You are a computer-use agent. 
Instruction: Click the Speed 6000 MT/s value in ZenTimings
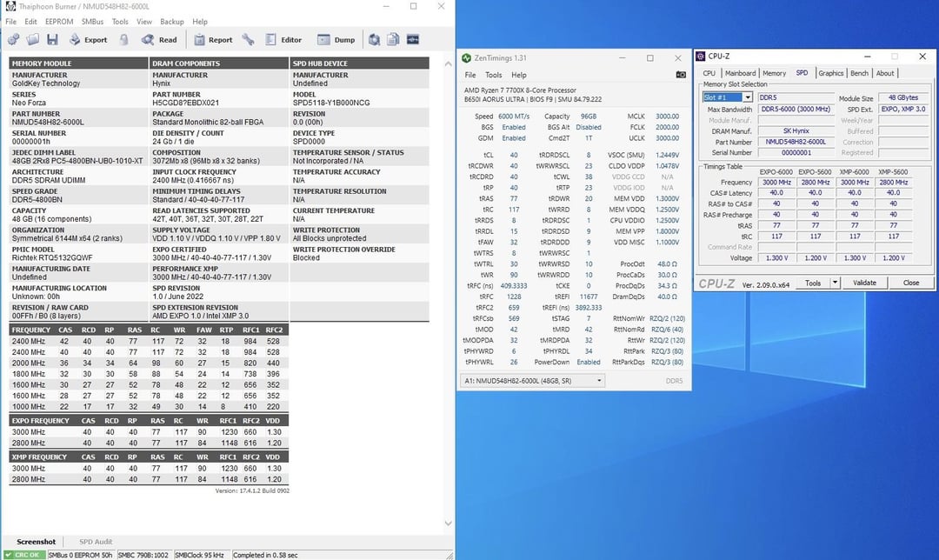(x=514, y=117)
